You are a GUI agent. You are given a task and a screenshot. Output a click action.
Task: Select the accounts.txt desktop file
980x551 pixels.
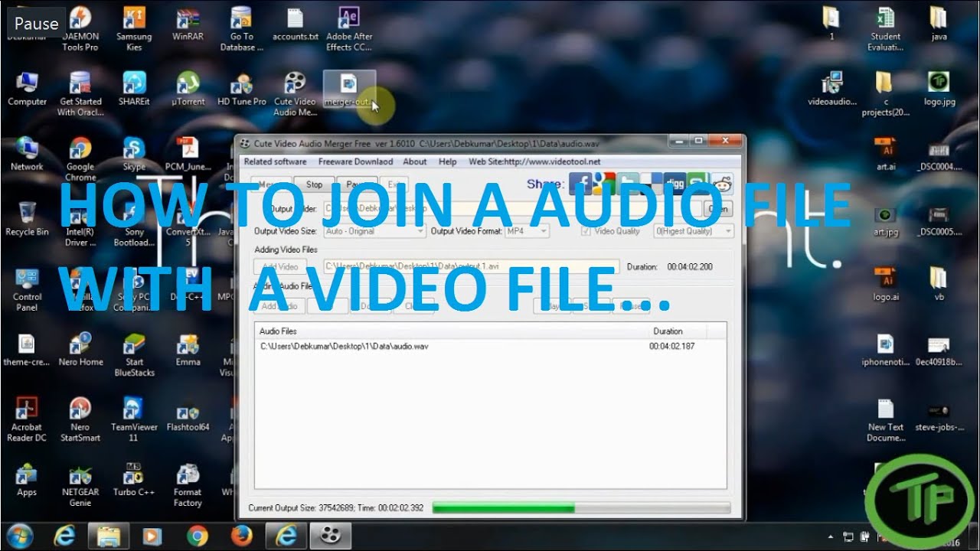[296, 24]
